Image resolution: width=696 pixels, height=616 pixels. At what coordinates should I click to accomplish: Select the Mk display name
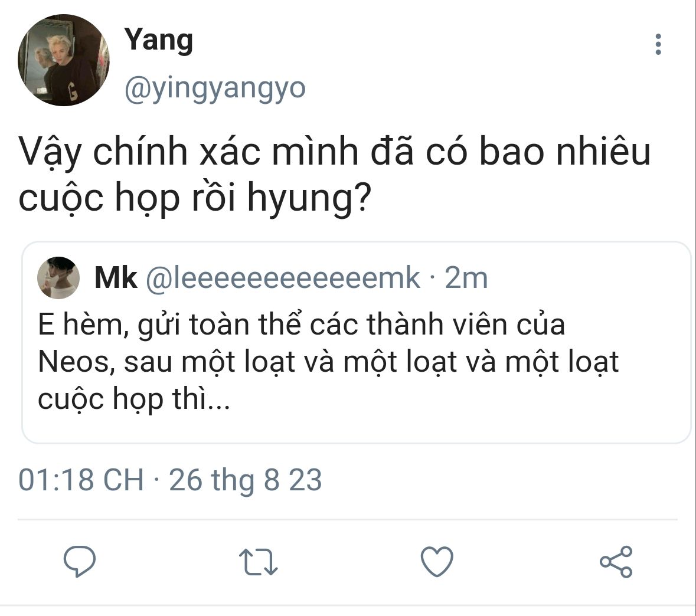(x=116, y=278)
